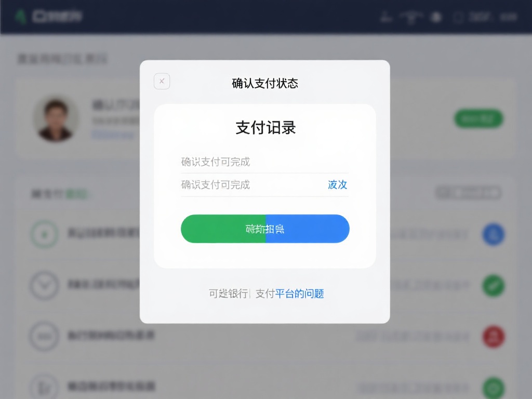
Task: Click the blue circular icon on first list row
Action: pyautogui.click(x=494, y=234)
